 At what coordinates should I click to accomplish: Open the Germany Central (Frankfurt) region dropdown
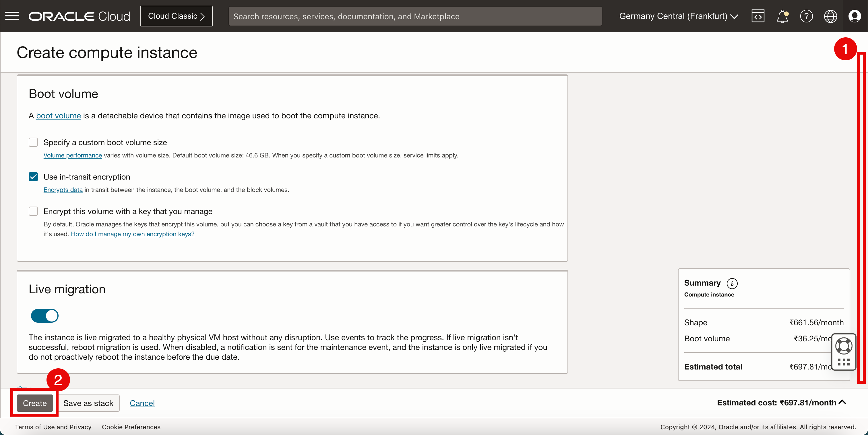tap(678, 16)
